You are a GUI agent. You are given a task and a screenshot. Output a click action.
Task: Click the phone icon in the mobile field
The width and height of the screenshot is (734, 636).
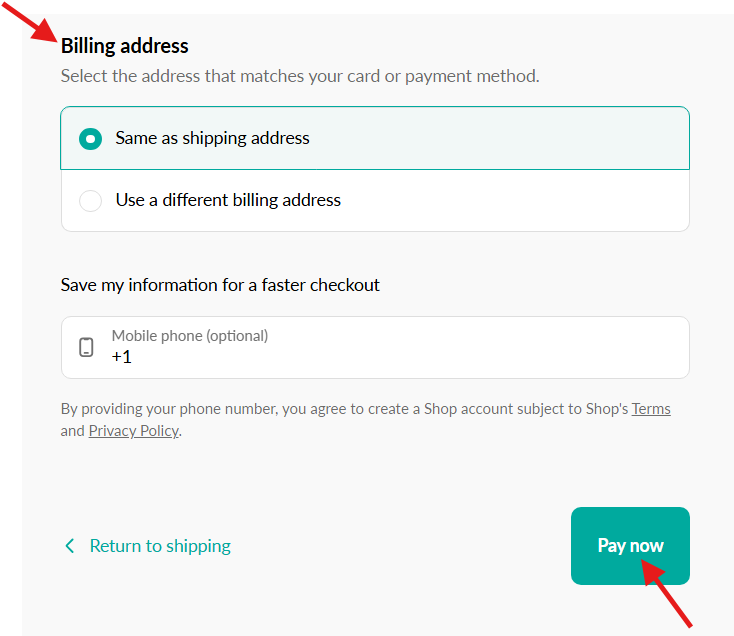click(x=87, y=348)
